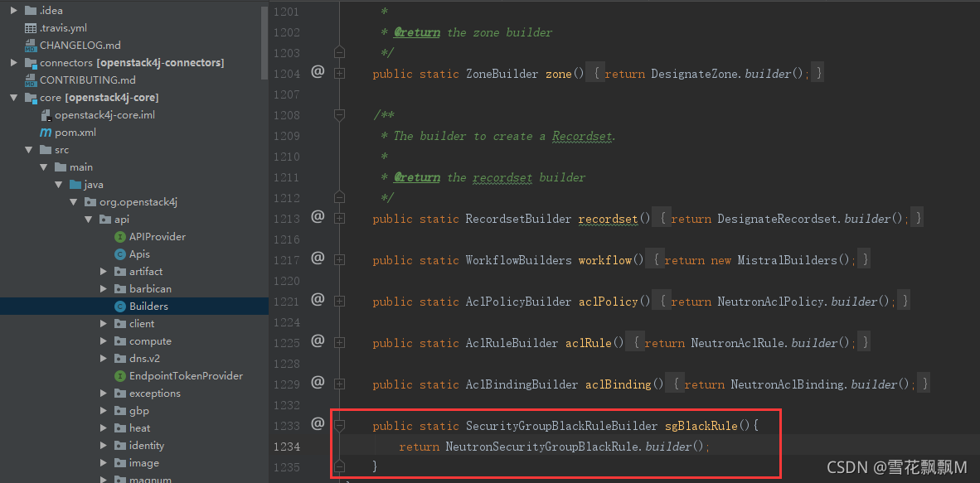
Task: Click the CONTRIBUTING.md markdown file icon
Action: (30, 80)
